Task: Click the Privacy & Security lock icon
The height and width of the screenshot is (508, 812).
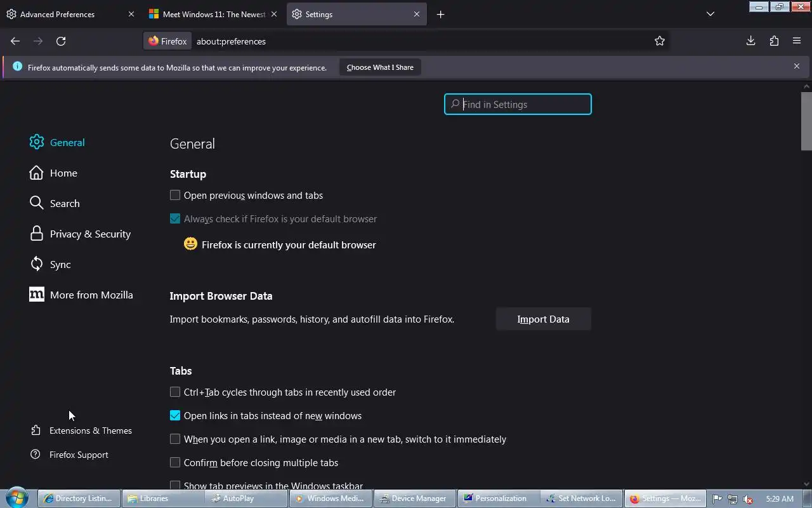Action: tap(37, 234)
